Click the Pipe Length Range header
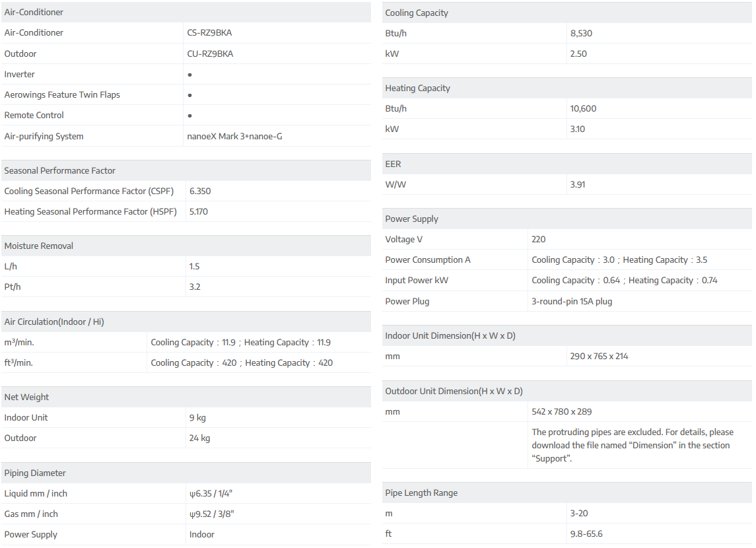 point(421,493)
